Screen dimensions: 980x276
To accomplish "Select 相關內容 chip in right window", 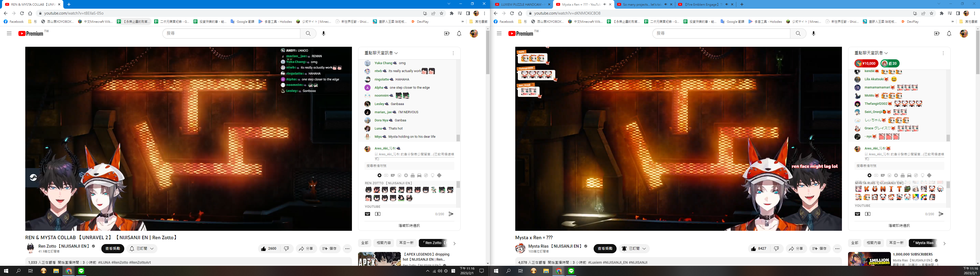I will pos(874,243).
